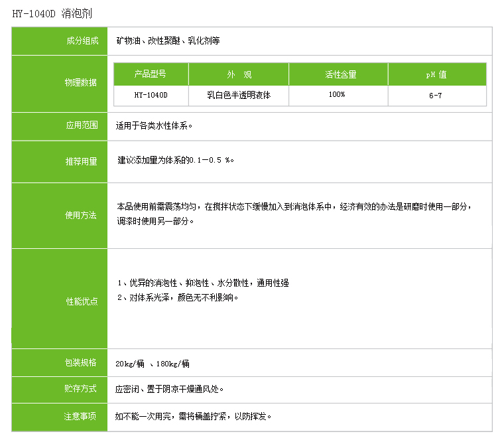
Task: Select the 包装规格 row label
Action: pyautogui.click(x=80, y=362)
